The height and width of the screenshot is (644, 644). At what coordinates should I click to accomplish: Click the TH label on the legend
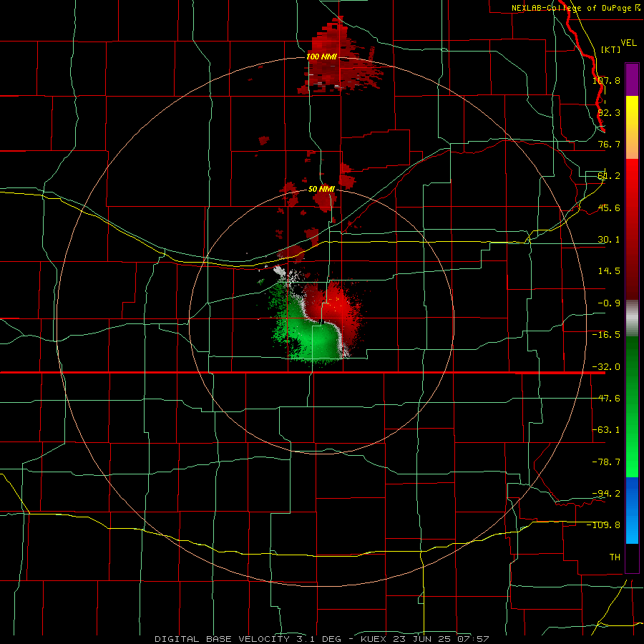click(x=615, y=557)
